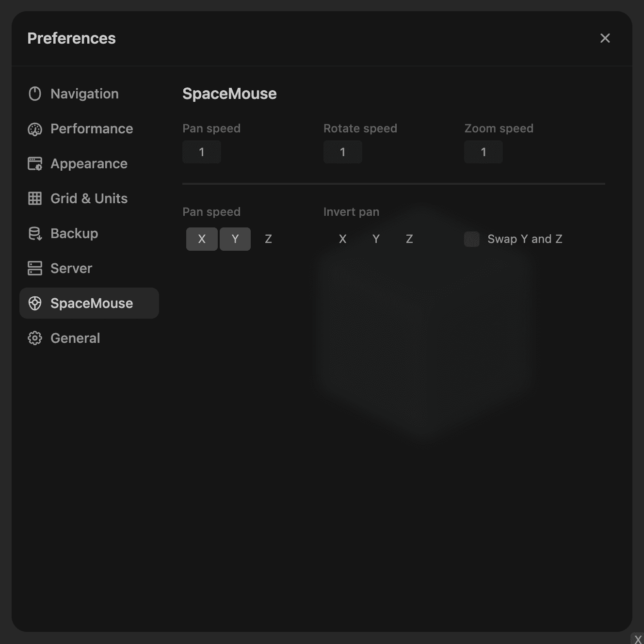Click the Pan speed numeric value field
Image resolution: width=644 pixels, height=644 pixels.
pyautogui.click(x=202, y=152)
